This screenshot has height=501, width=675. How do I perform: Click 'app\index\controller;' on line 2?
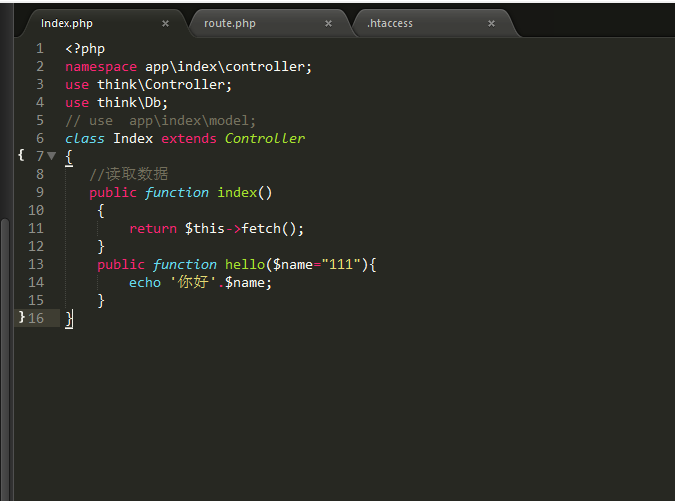tap(228, 67)
